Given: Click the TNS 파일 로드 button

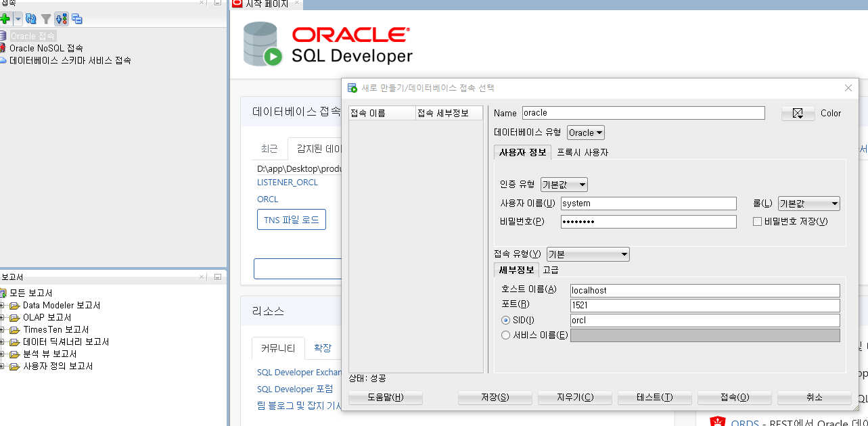Looking at the screenshot, I should click(292, 220).
